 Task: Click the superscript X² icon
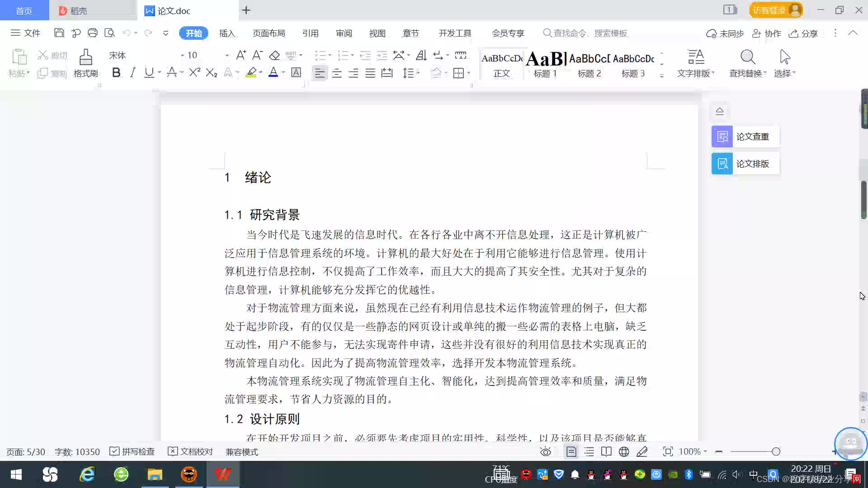click(x=194, y=73)
